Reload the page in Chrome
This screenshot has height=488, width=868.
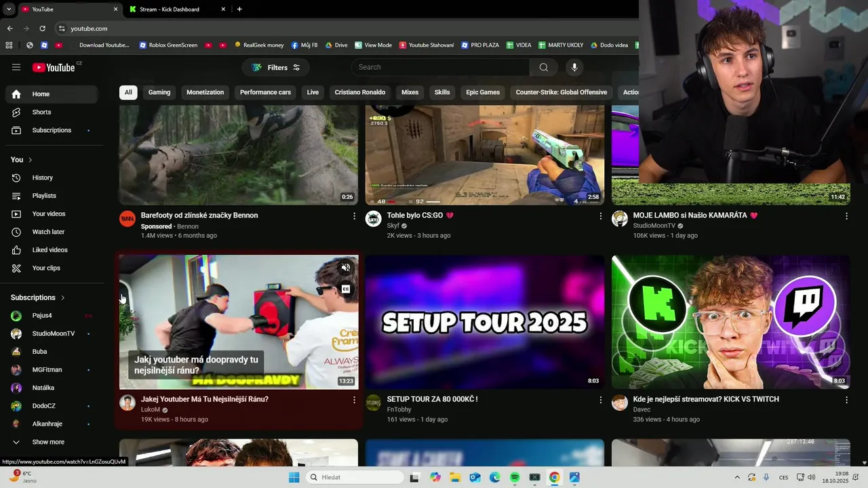(x=42, y=28)
